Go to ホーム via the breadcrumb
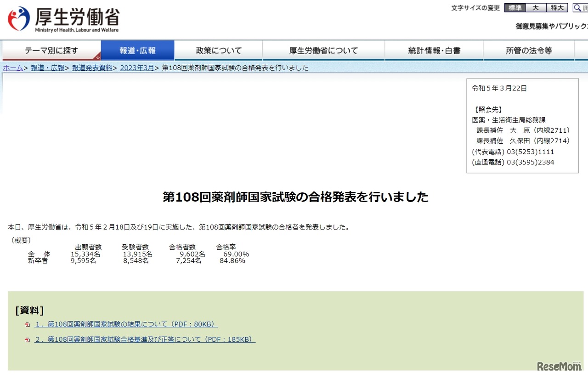 (x=12, y=68)
